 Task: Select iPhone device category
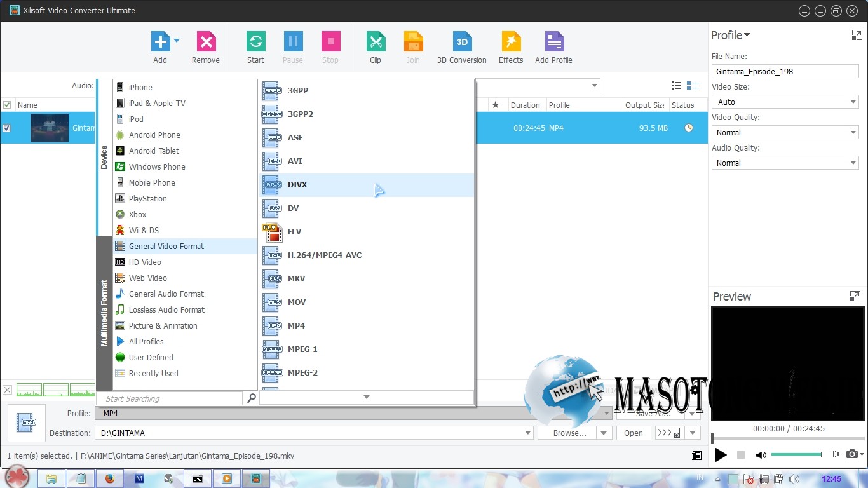coord(185,87)
